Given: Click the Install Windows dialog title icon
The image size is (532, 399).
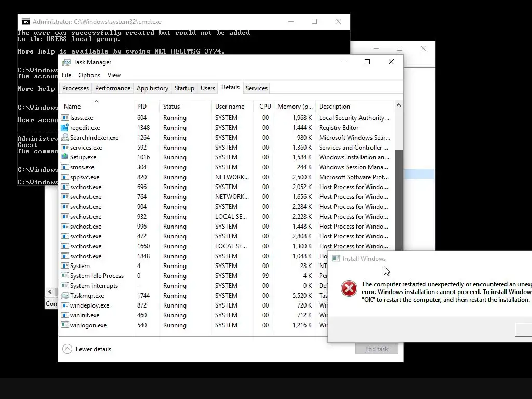Looking at the screenshot, I should [x=336, y=259].
